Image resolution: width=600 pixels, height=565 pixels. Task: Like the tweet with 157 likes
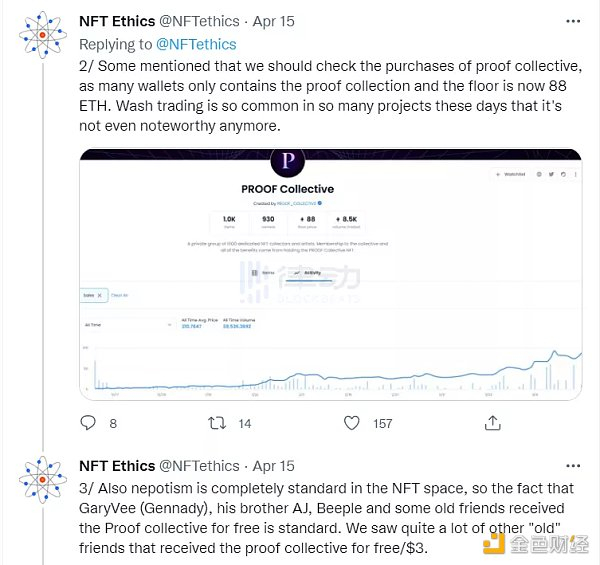point(351,423)
